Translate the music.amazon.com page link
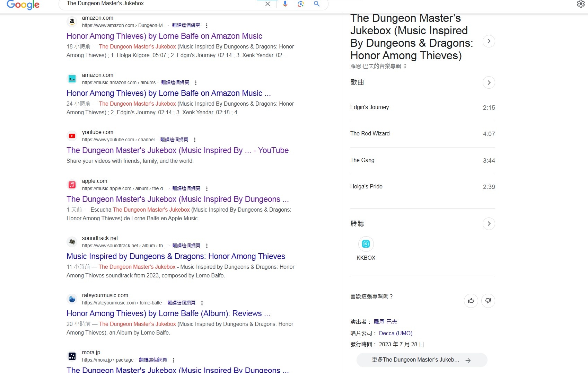 [x=175, y=82]
